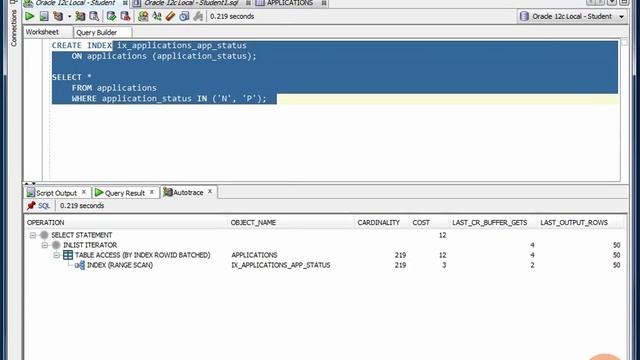Viewport: 640px width, 360px height.
Task: Switch to the APPLICATIONS editor tab
Action: 290,3
